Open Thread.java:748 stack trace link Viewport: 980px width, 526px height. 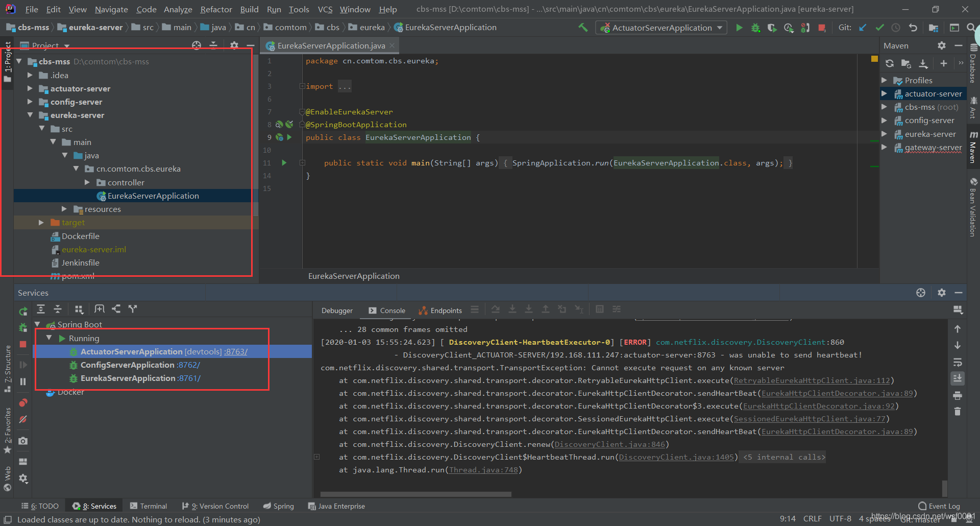(483, 470)
